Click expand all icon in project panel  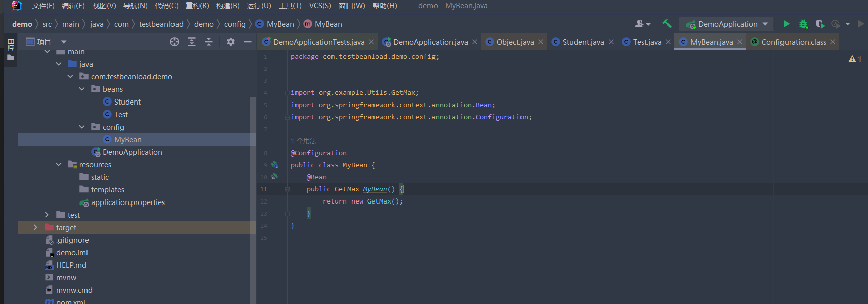tap(192, 42)
